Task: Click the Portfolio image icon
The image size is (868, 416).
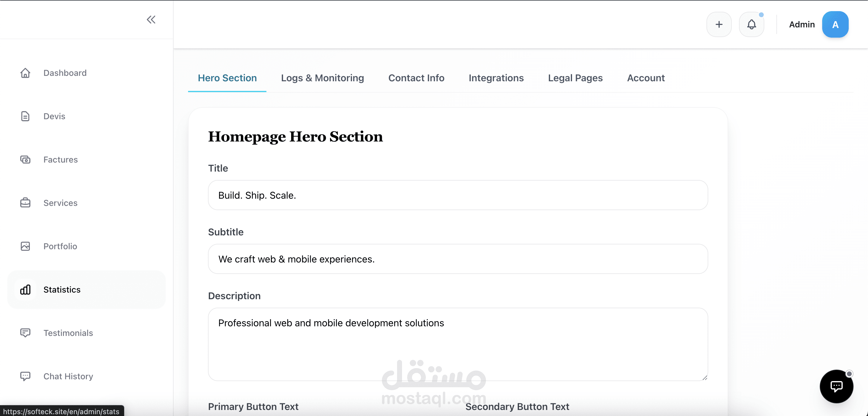Action: 25,246
